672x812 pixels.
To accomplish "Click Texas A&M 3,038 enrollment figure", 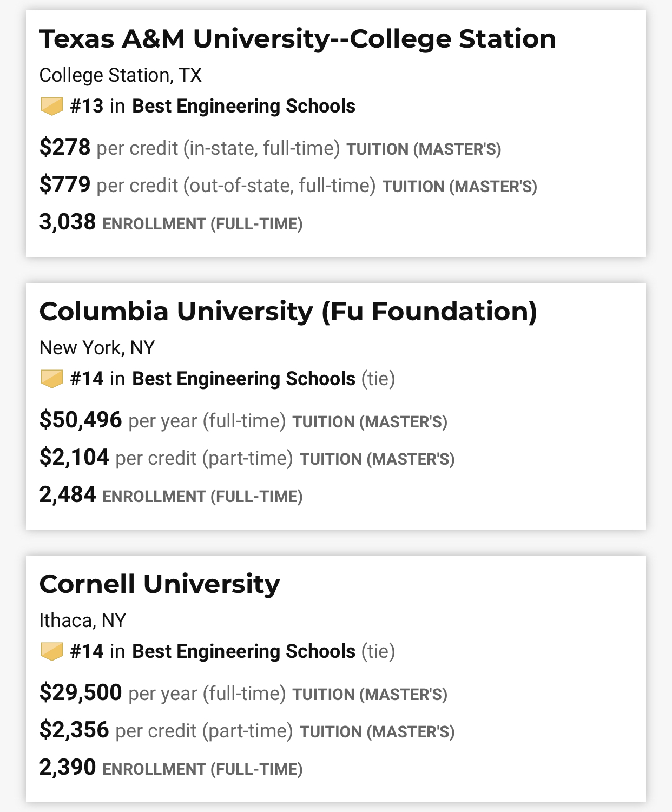I will click(x=68, y=222).
